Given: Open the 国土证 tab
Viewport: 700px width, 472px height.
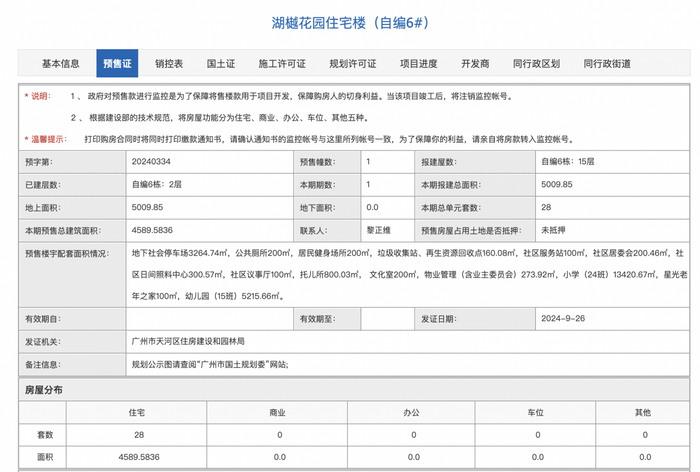Looking at the screenshot, I should (221, 64).
